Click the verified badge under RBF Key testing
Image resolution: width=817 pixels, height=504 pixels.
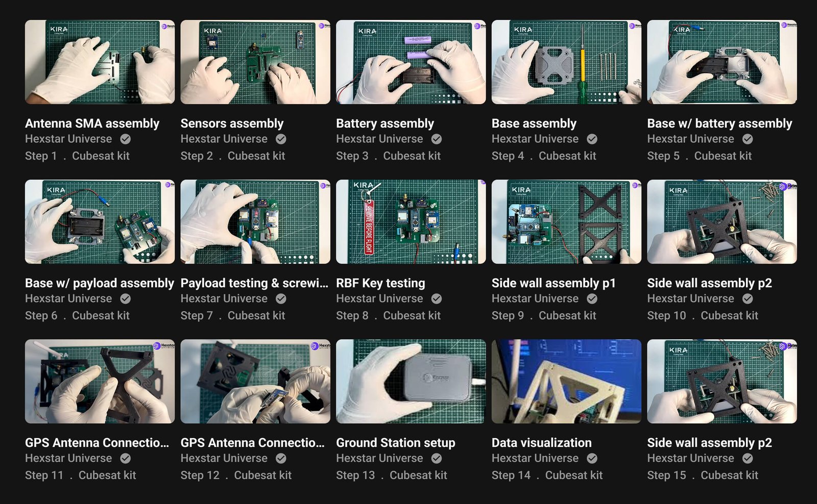[437, 298]
